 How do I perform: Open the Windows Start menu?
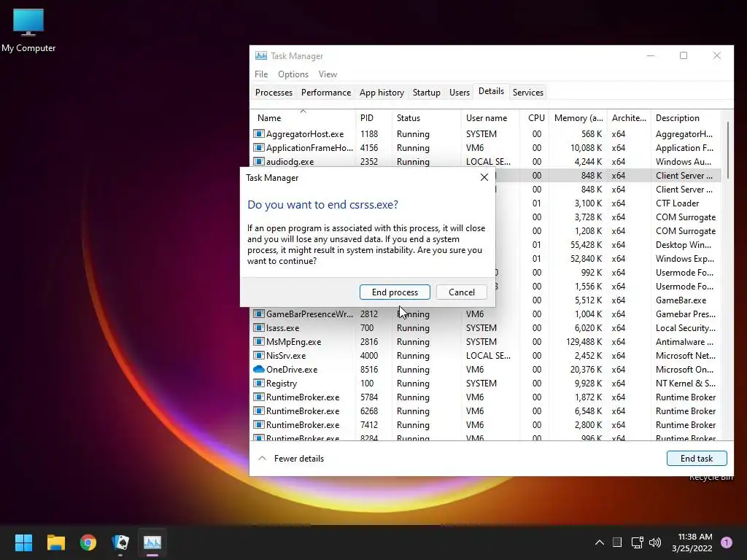click(x=24, y=542)
